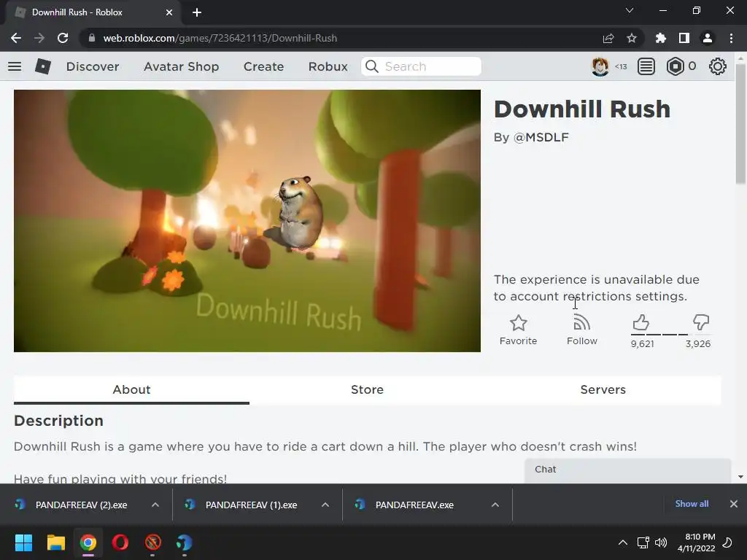Click the 9,621 likes count

642,344
